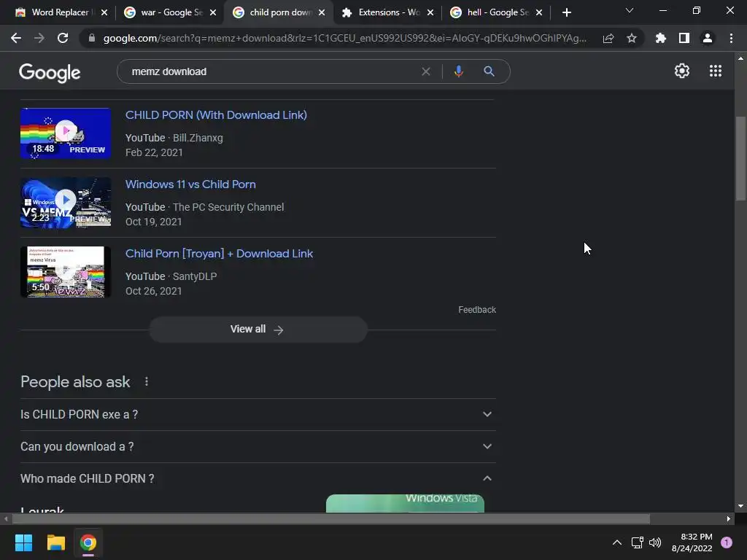Submit the search with the magnifier icon
Image resolution: width=747 pixels, height=560 pixels.
(489, 71)
